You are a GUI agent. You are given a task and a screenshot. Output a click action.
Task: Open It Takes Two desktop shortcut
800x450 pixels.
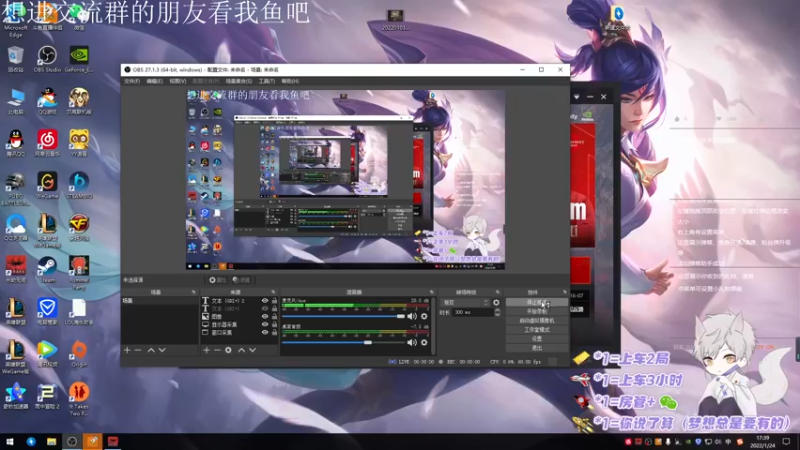[79, 399]
